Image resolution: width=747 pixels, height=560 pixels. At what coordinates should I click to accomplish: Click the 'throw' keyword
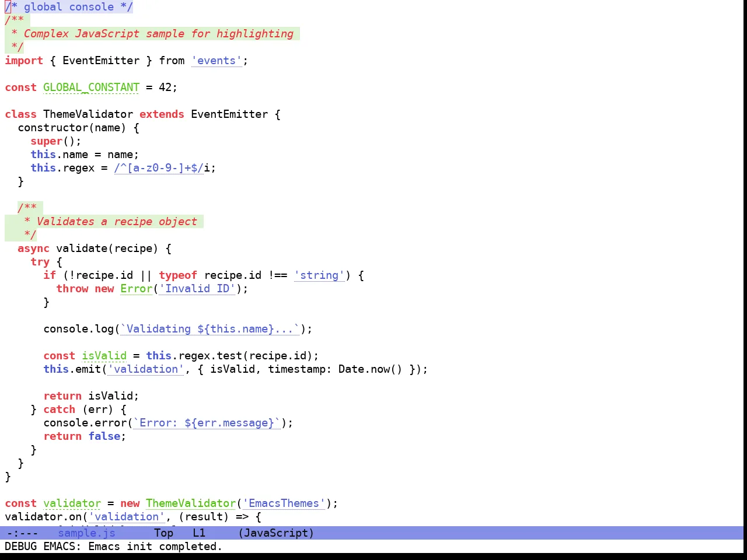[x=72, y=289]
